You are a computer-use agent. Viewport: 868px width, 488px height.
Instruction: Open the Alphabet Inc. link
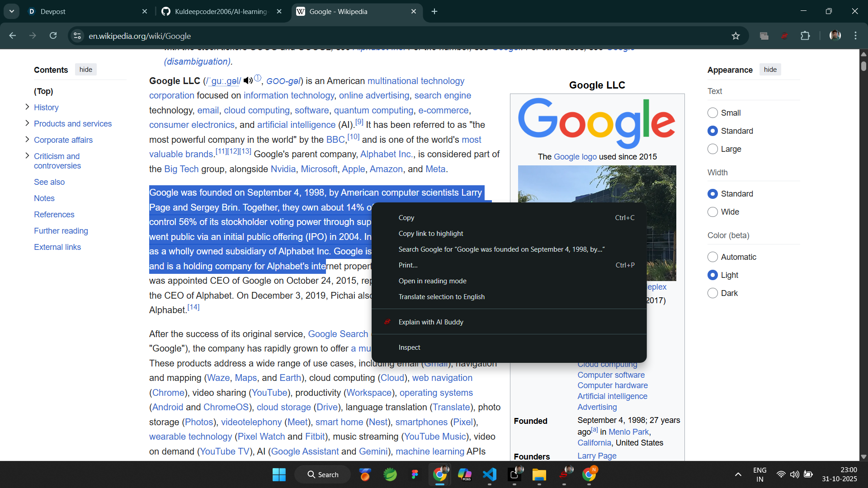(386, 155)
